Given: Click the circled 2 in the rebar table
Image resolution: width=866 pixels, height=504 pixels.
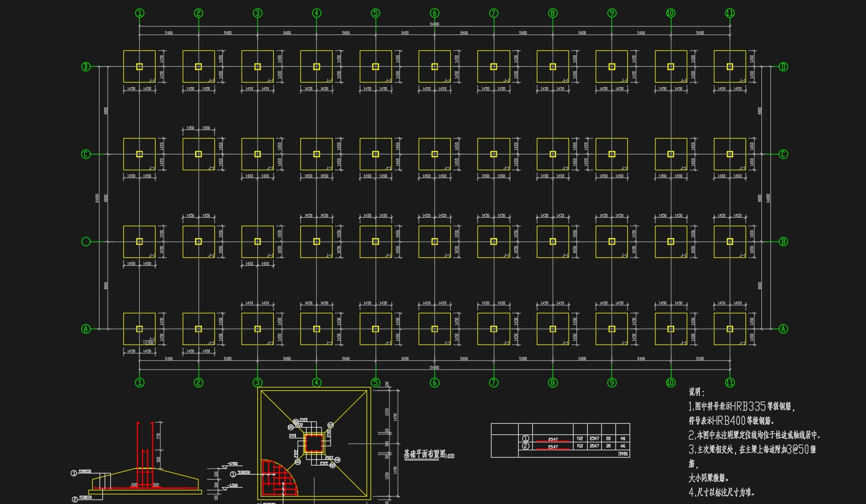Looking at the screenshot, I should (x=525, y=446).
